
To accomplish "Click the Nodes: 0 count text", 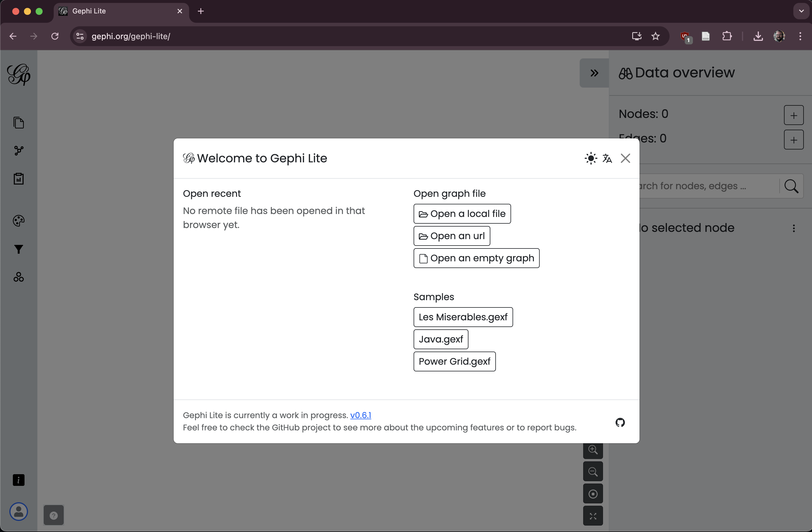I will [x=644, y=114].
